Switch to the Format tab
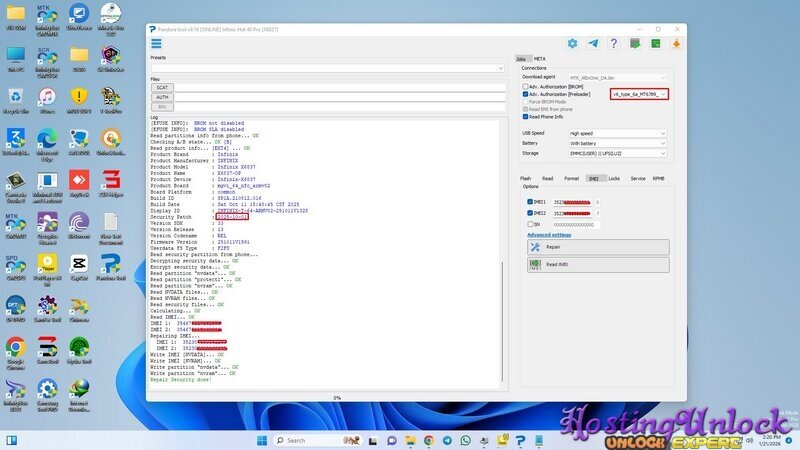Viewport: 800px width, 450px height. tap(571, 178)
